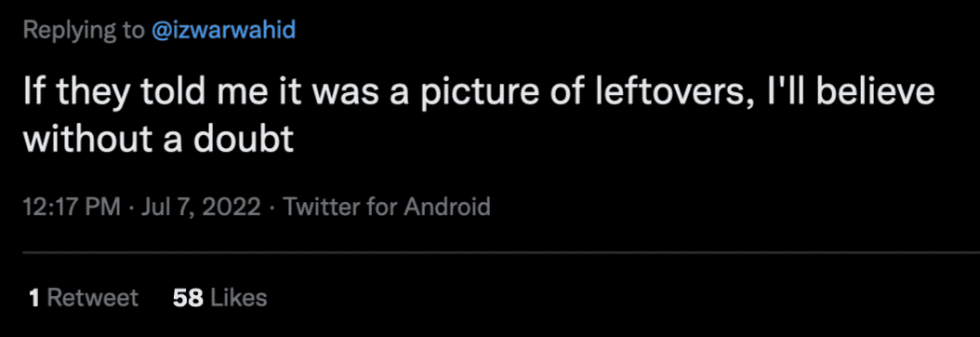The width and height of the screenshot is (980, 337).
Task: View the 58 Likes list
Action: click(x=220, y=298)
